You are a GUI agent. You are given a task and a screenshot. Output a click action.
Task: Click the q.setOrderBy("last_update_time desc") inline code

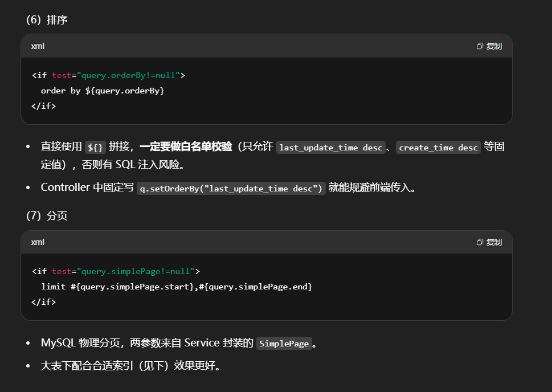pos(231,189)
